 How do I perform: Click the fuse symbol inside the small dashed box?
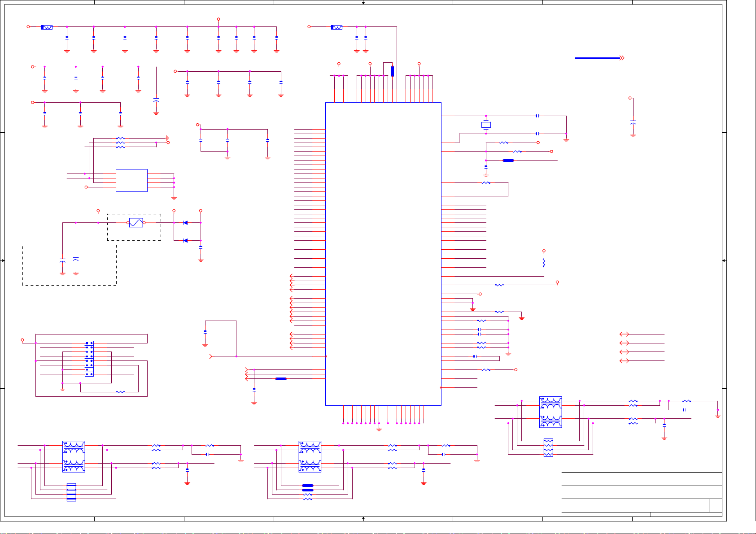pyautogui.click(x=136, y=222)
